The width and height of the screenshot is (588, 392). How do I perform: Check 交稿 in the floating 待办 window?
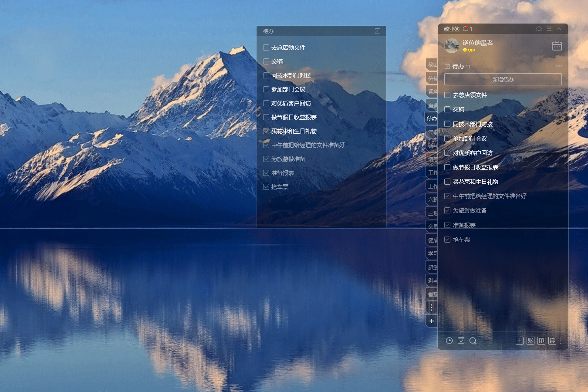click(x=266, y=61)
